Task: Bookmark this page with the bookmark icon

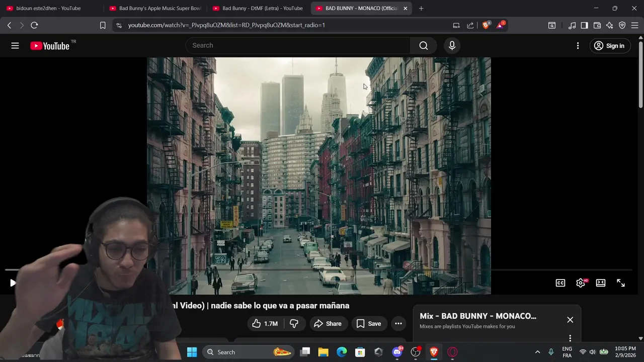Action: [103, 25]
